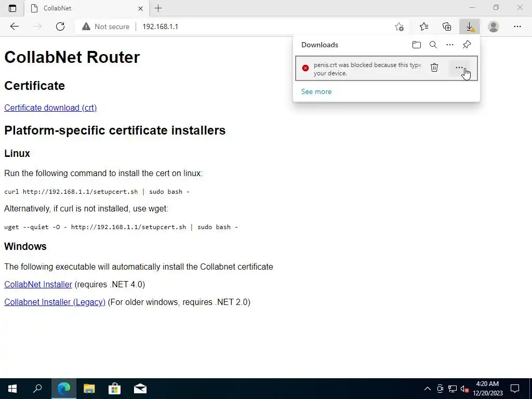532x399 pixels.
Task: Click See more in Downloads panel
Action: tap(316, 91)
